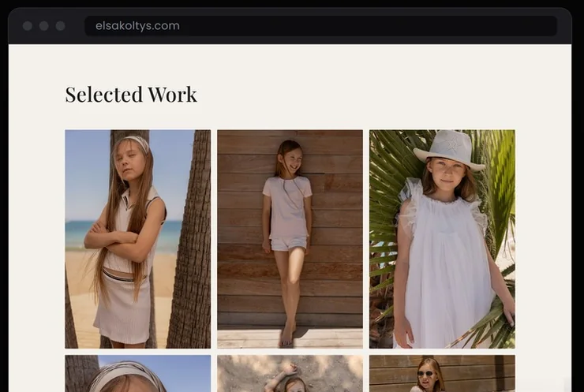Click the first gray window control dot
This screenshot has width=584, height=392.
tap(28, 26)
